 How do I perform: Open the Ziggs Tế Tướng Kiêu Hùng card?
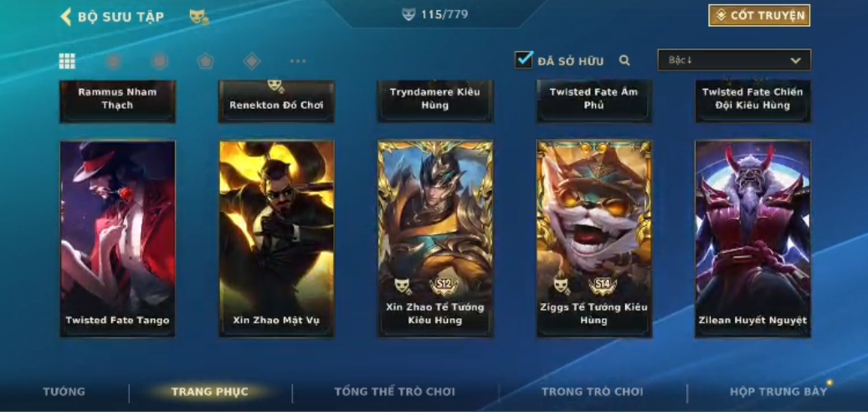click(x=594, y=239)
